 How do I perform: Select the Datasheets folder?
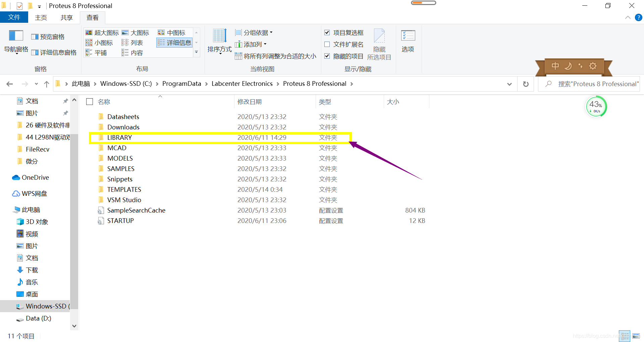[123, 117]
